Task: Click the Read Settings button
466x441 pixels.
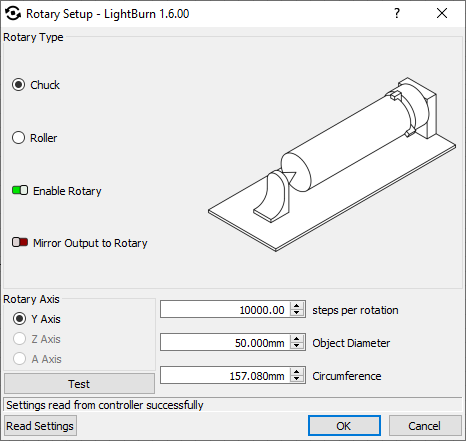Action: 40,426
